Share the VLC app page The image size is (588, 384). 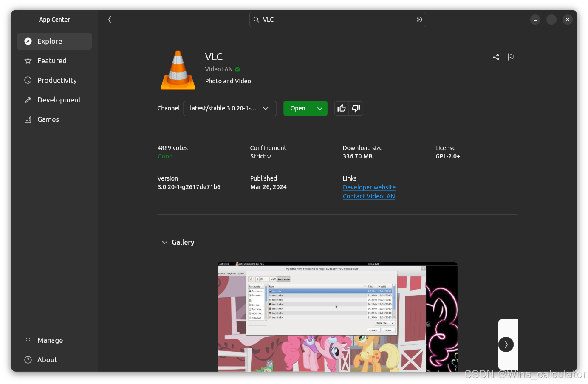coord(496,57)
